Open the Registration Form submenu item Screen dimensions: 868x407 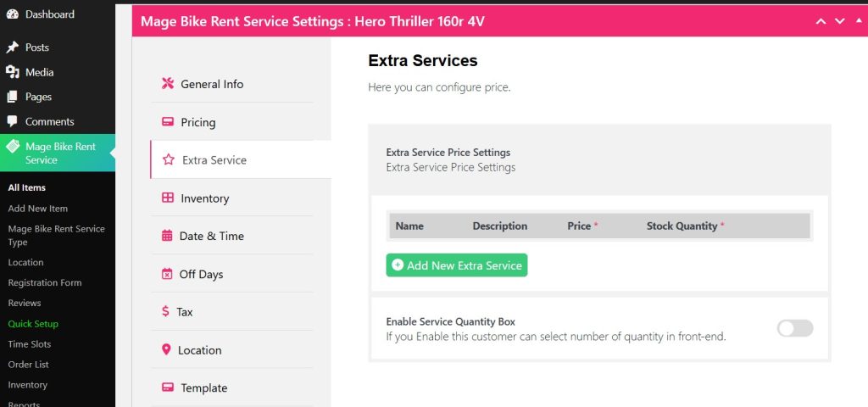tap(44, 282)
